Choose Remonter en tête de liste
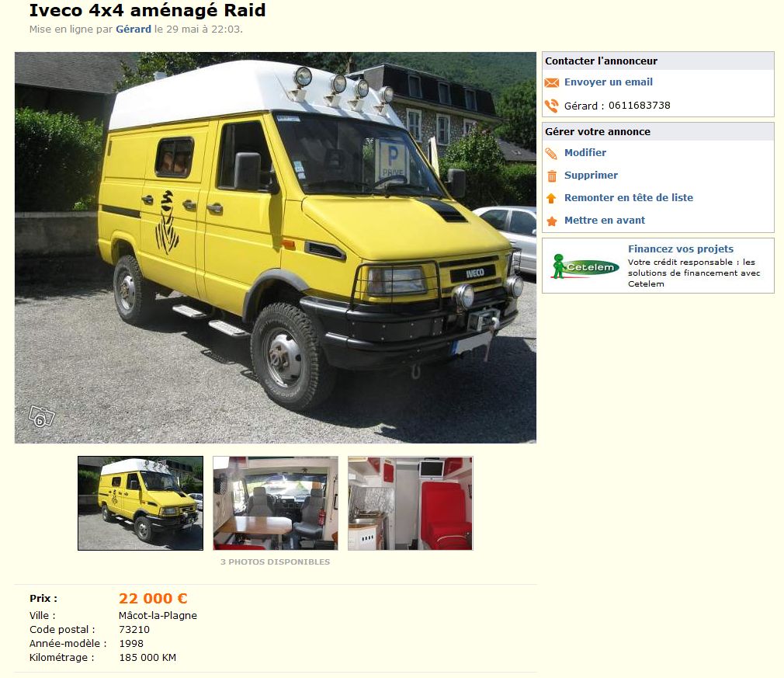Viewport: 784px width, 678px height. point(629,197)
